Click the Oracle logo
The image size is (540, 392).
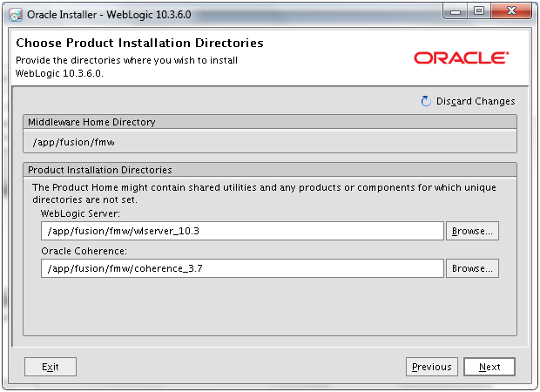point(461,57)
